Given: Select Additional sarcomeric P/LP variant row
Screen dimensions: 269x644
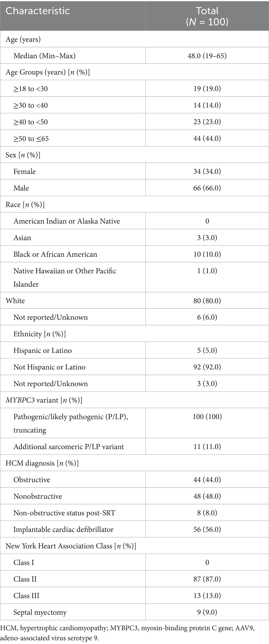Looking at the screenshot, I should 69,447.
